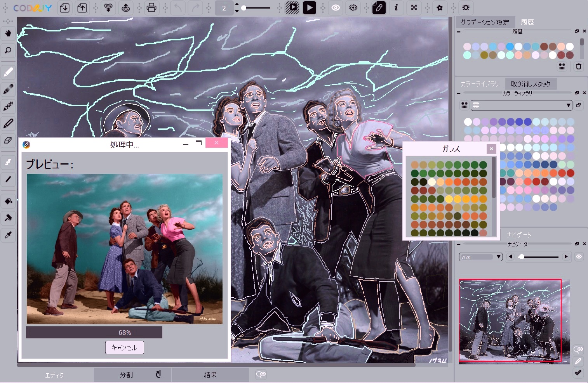Open the color library '雲' dropdown
The height and width of the screenshot is (383, 588).
pos(522,105)
